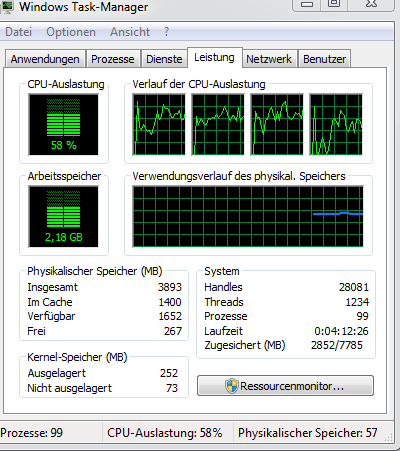Open the question mark help menu
This screenshot has height=451, width=400.
point(166,32)
